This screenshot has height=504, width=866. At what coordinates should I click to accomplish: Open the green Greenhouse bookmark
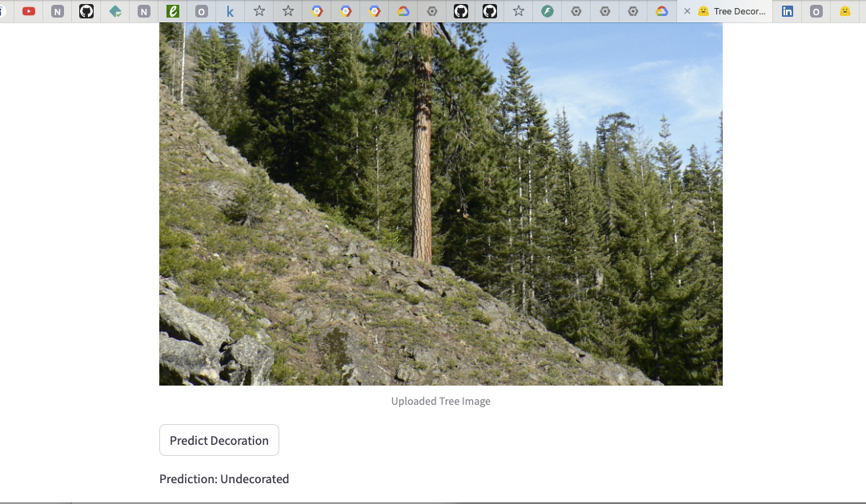coord(547,12)
